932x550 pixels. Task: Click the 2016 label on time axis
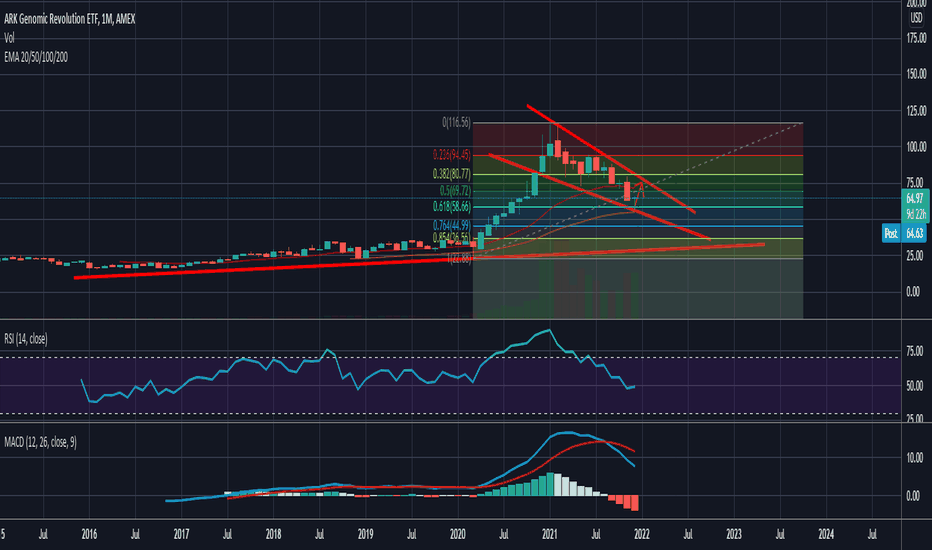[89, 534]
